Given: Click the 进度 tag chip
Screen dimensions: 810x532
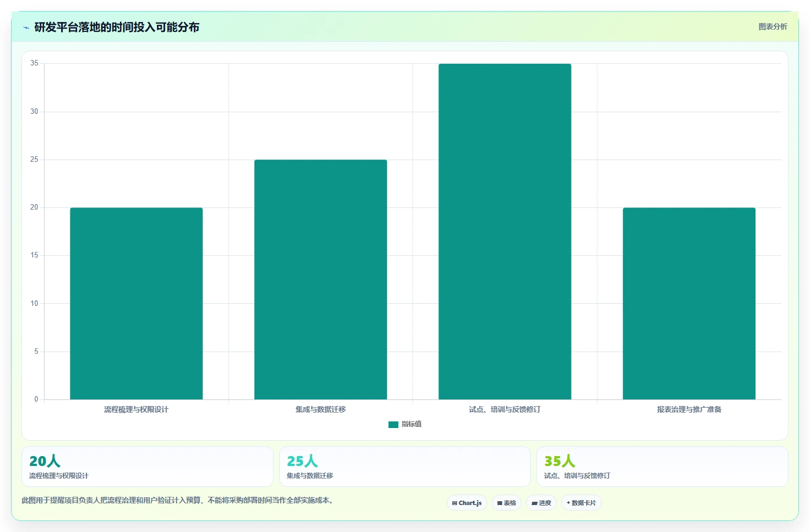Looking at the screenshot, I should (x=541, y=503).
